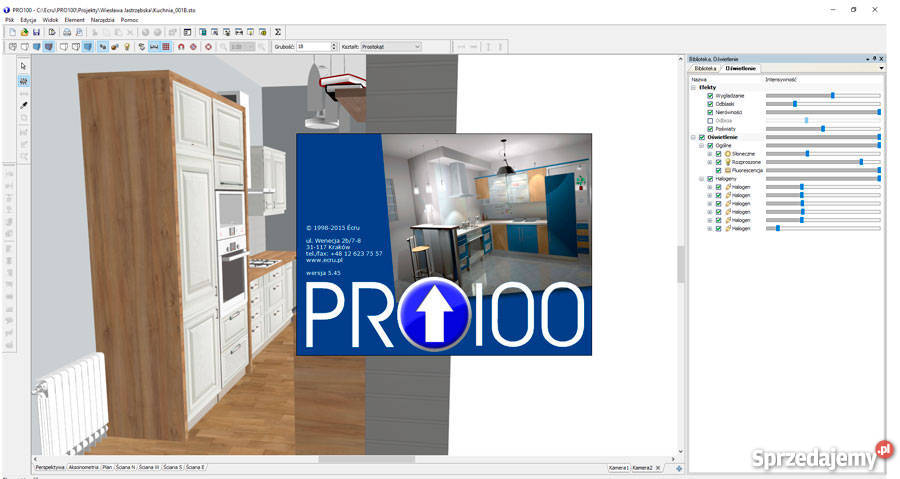Click the Print icon in the toolbar
Viewport: 900px width, 479px height.
pos(67,32)
